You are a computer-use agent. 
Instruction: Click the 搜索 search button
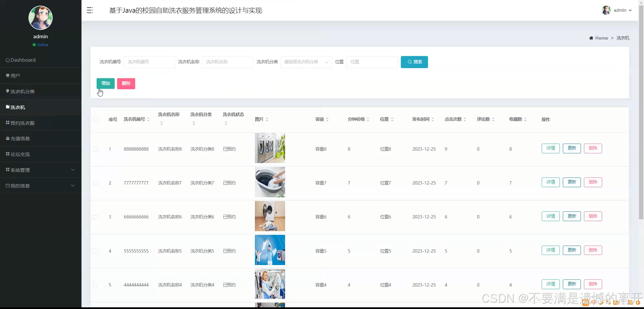point(414,62)
